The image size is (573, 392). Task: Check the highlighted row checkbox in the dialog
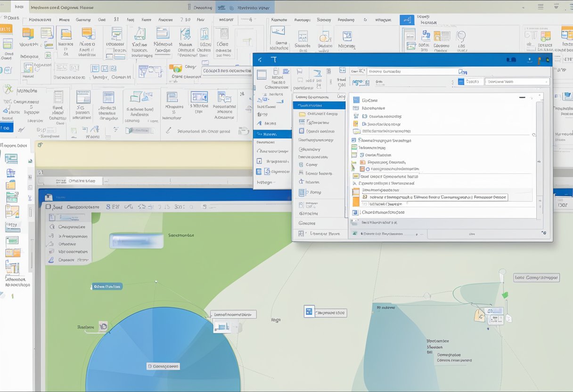tap(364, 197)
